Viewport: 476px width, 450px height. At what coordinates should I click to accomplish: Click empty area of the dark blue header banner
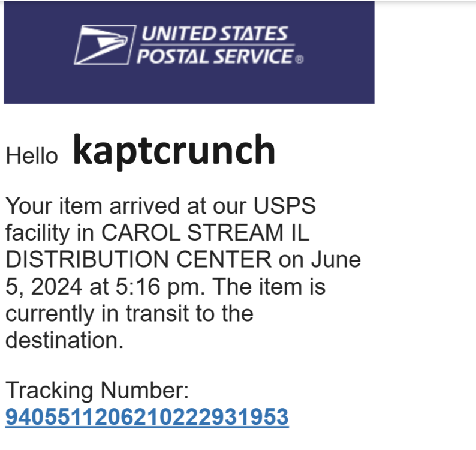click(x=336, y=84)
